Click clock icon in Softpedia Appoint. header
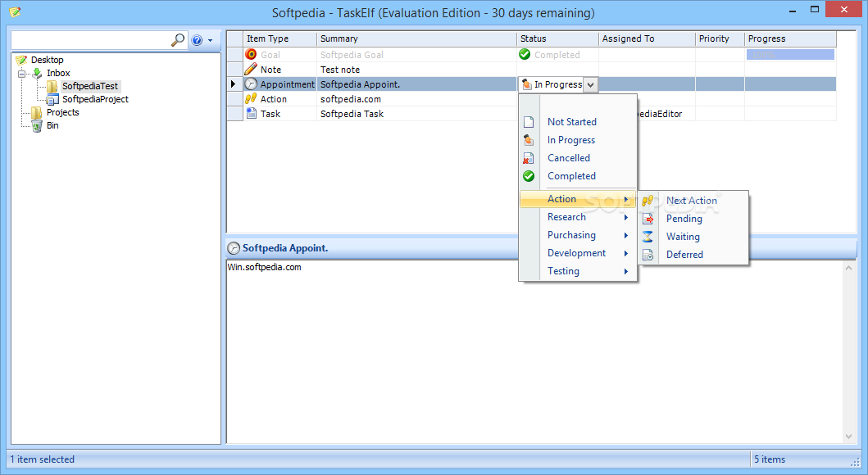 [x=234, y=249]
